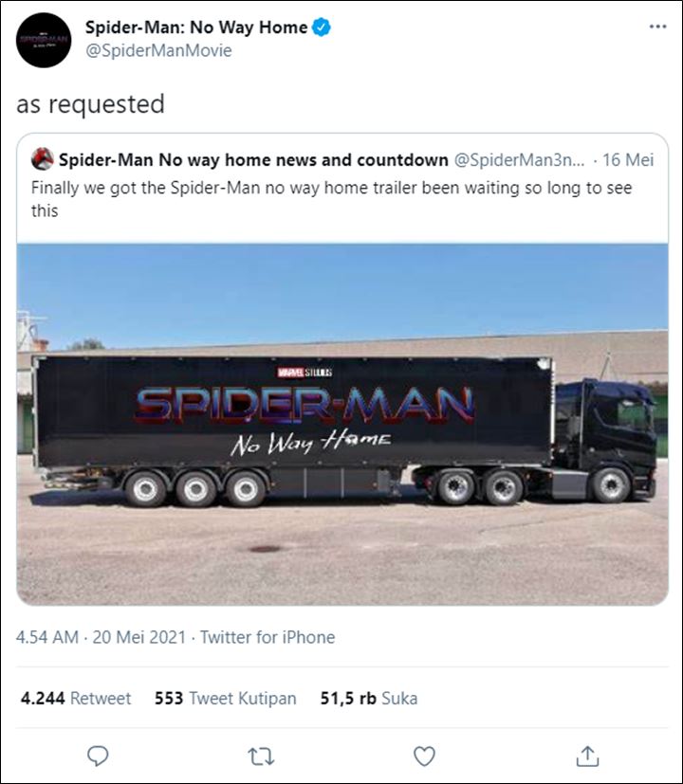Click the @SpiderMan3n... quoted handle

pyautogui.click(x=519, y=159)
